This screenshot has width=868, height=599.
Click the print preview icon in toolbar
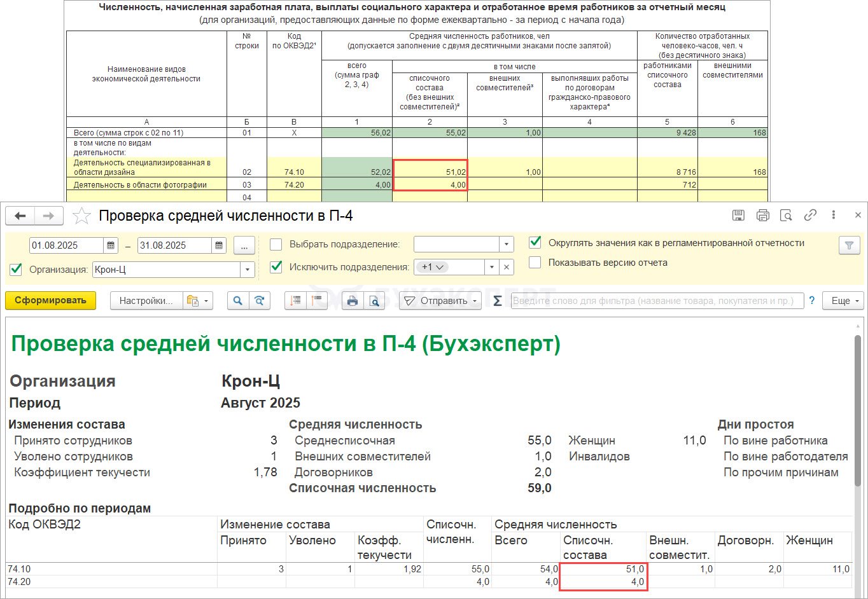coord(375,301)
